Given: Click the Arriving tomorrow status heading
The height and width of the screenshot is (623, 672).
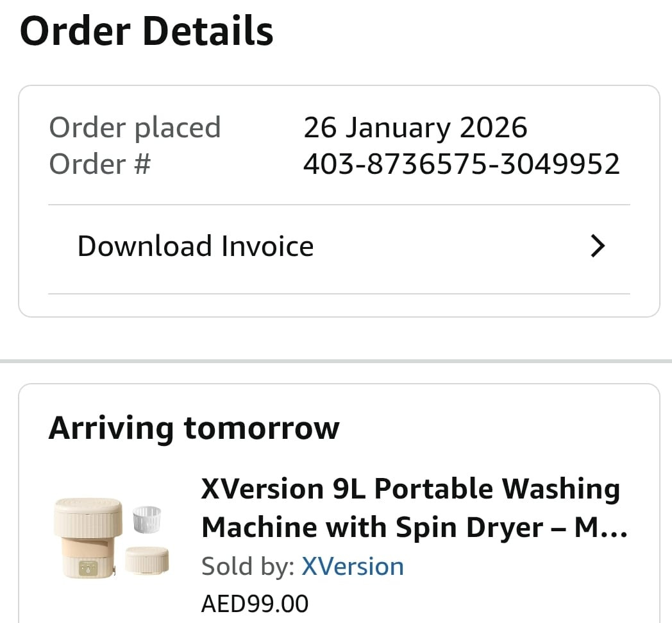Looking at the screenshot, I should pos(194,428).
